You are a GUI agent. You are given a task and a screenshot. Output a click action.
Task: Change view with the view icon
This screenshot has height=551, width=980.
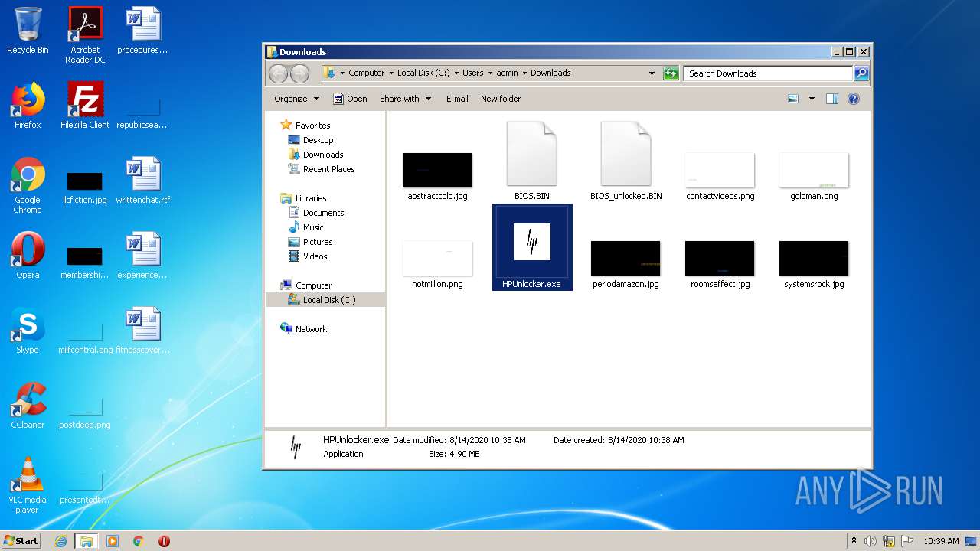coord(793,99)
